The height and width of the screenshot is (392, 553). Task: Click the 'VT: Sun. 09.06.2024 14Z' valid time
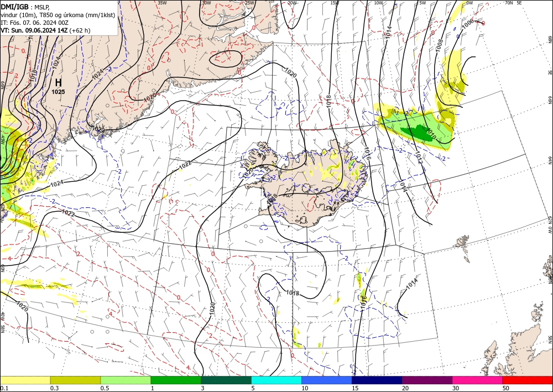[34, 30]
